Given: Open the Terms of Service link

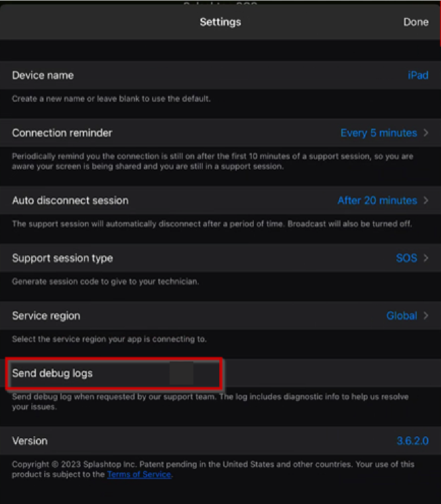Looking at the screenshot, I should pyautogui.click(x=139, y=474).
